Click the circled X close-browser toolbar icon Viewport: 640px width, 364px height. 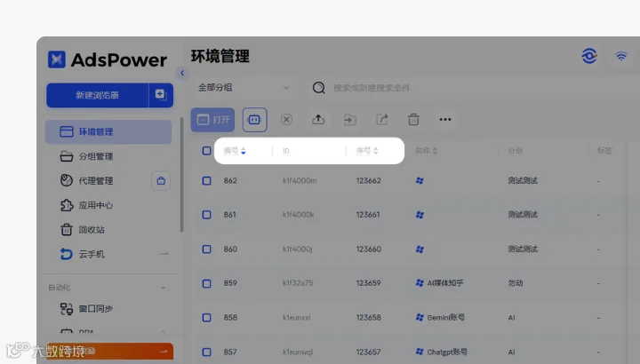point(286,120)
